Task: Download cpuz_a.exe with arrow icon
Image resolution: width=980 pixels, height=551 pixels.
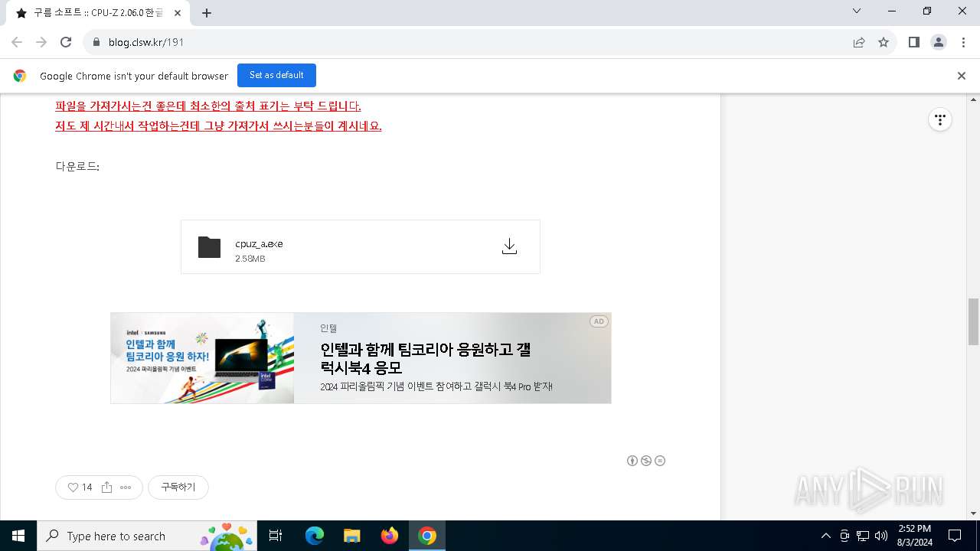Action: [509, 246]
